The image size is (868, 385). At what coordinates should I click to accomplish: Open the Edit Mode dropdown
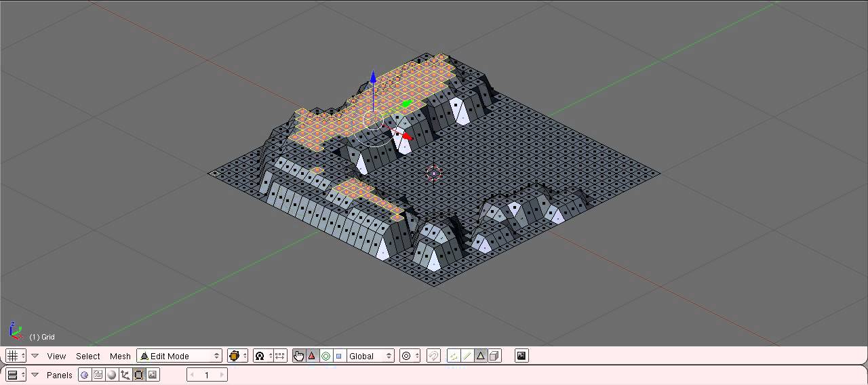pos(180,356)
